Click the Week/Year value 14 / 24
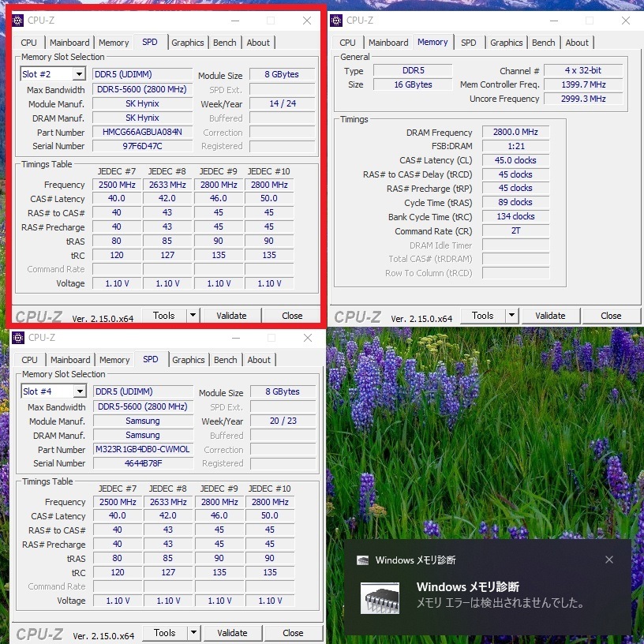Screen dimensions: 644x644 [283, 103]
